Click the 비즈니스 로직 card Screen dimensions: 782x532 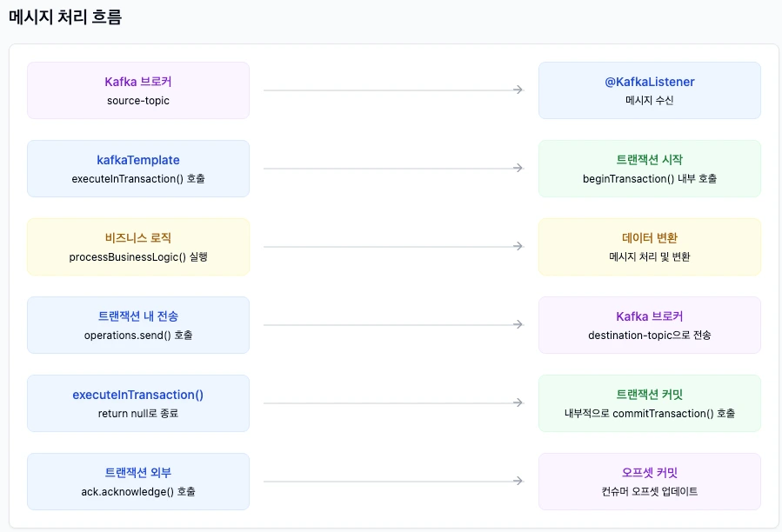(137, 246)
